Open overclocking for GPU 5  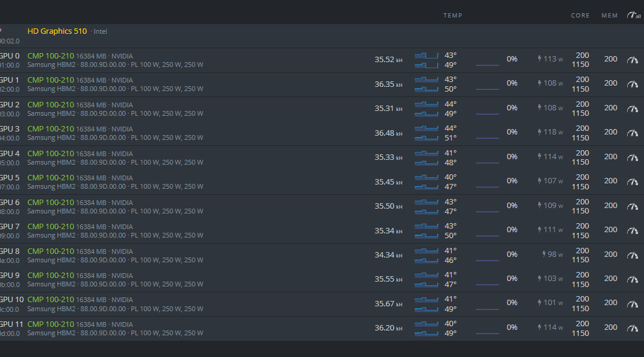[632, 182]
